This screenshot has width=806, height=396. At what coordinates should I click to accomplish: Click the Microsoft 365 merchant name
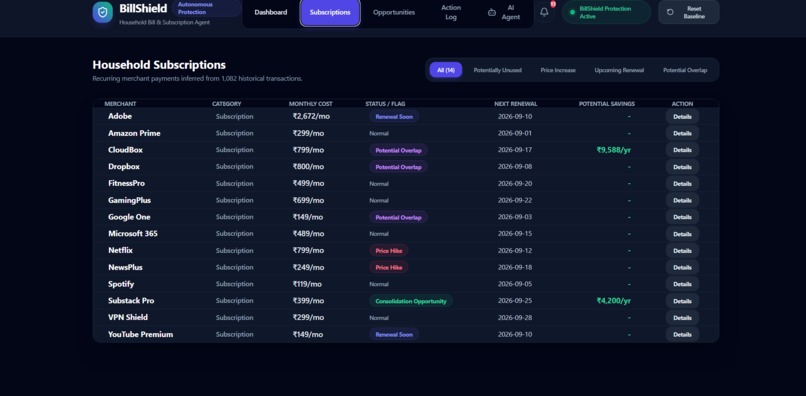coord(133,233)
